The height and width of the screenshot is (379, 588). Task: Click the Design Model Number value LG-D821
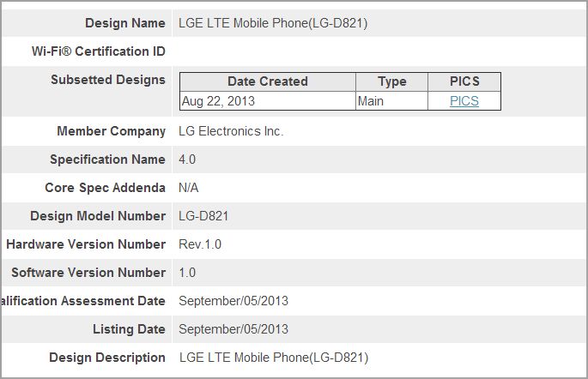pos(203,216)
